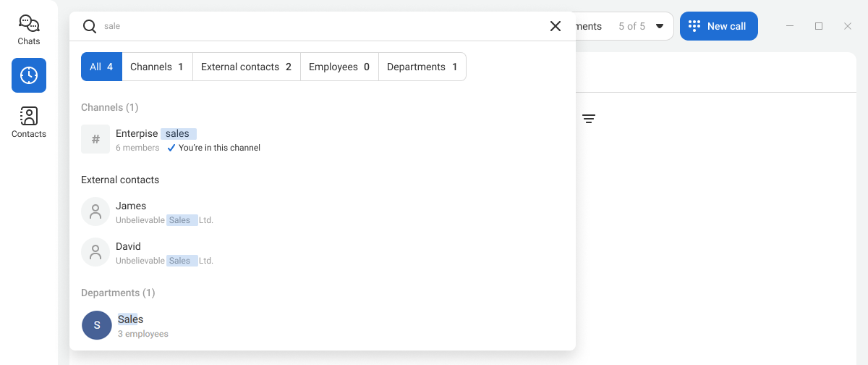The height and width of the screenshot is (365, 868).
Task: Click into the search text field
Action: (318, 26)
